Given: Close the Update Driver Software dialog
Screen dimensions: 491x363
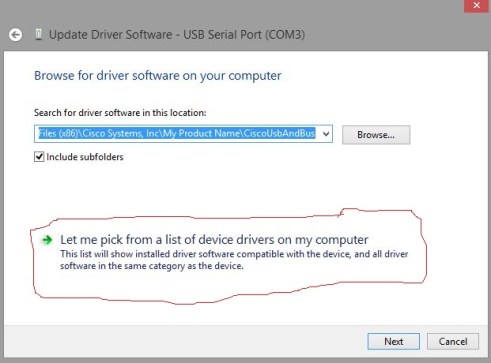Looking at the screenshot, I should [476, 6].
